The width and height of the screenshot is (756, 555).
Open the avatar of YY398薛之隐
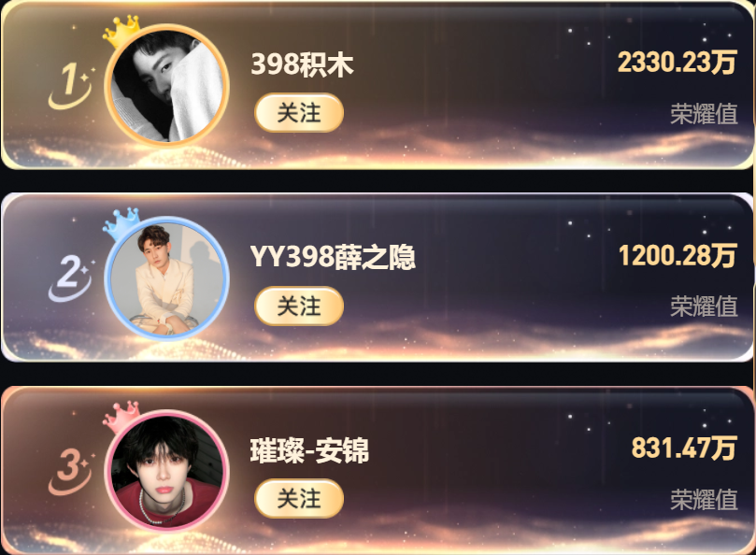(167, 278)
